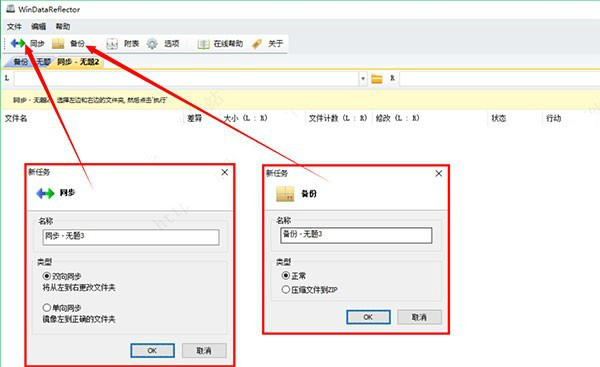Click the WinDataReflector title bar app icon

coord(10,8)
